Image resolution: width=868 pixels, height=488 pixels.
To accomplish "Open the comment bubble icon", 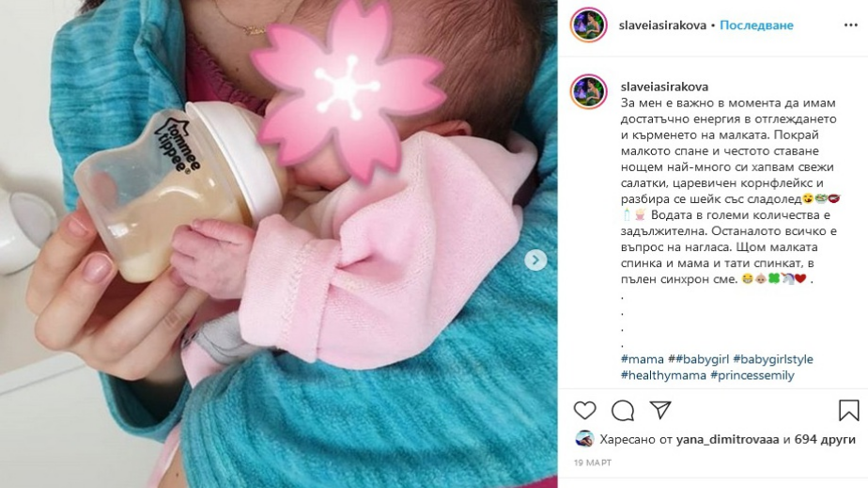I will pos(623,411).
